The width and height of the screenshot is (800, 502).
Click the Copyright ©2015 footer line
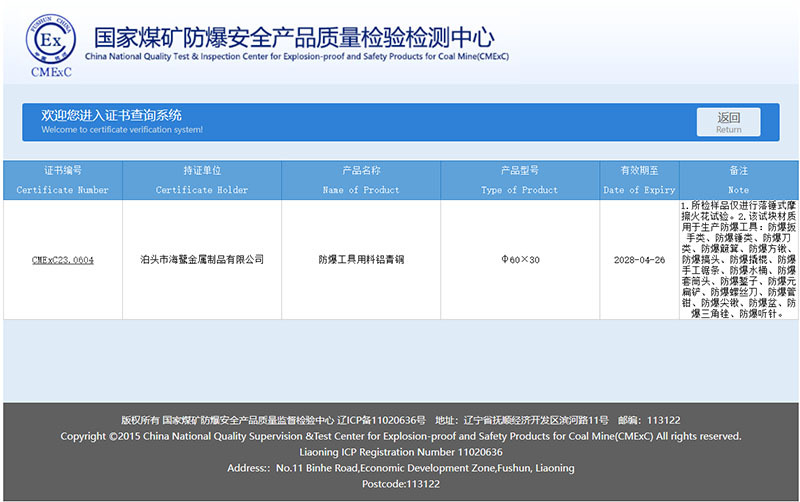click(x=401, y=436)
